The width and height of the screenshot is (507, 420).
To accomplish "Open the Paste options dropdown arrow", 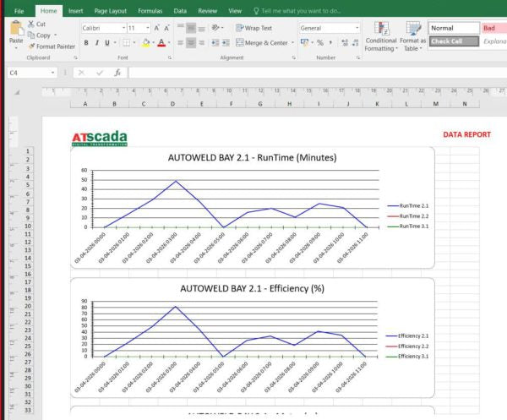I will pos(16,48).
